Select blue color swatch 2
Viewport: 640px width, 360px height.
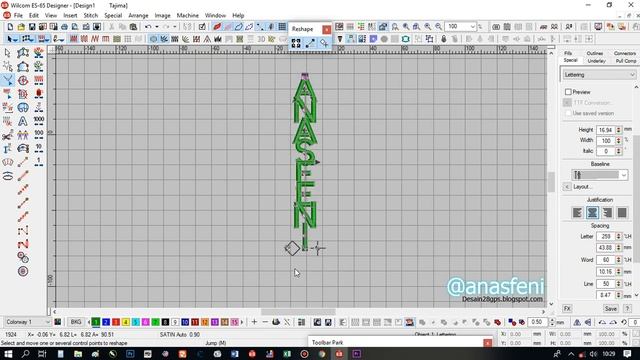coord(106,322)
